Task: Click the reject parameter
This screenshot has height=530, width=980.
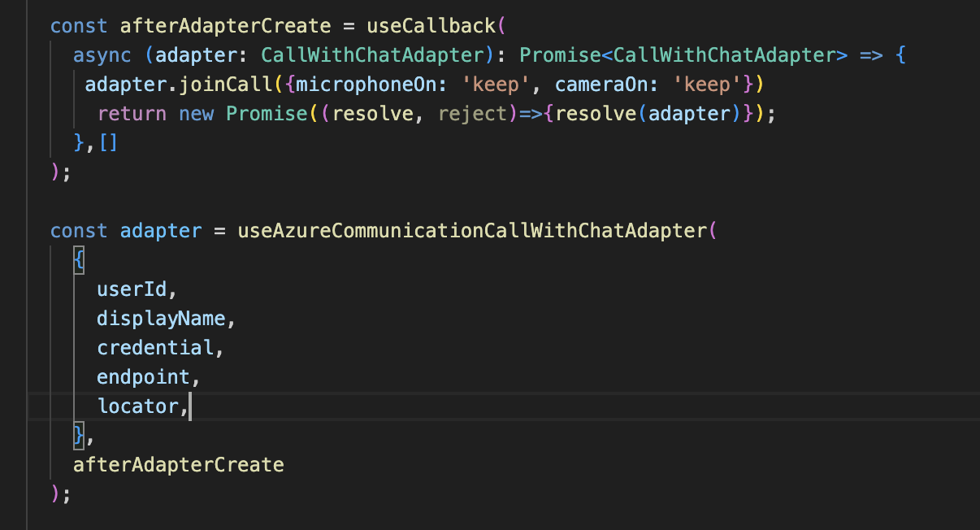Action: tap(473, 114)
